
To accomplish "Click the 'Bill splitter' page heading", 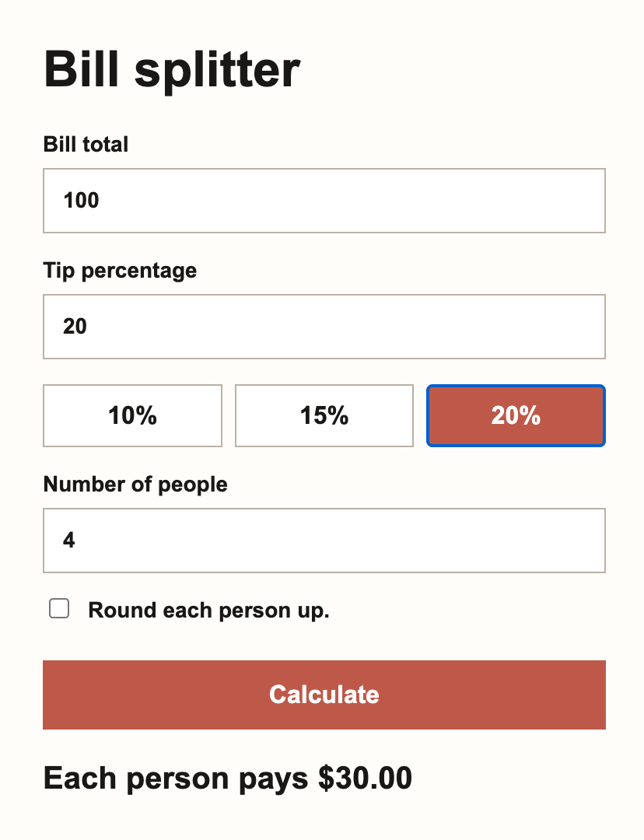I will 171,68.
